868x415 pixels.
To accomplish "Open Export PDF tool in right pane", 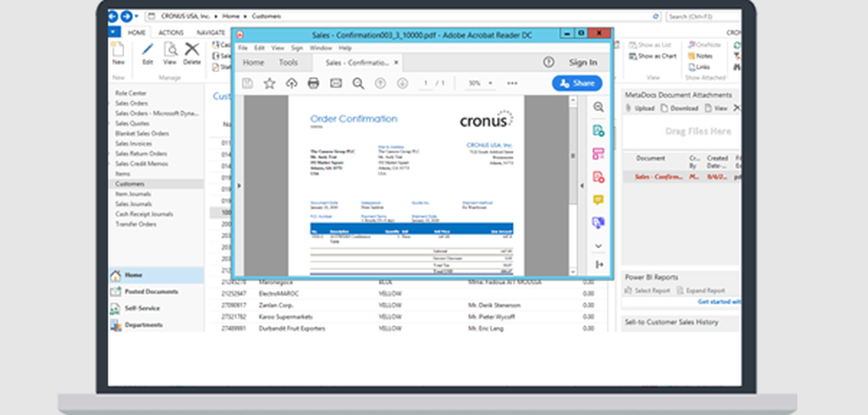I will tap(598, 130).
